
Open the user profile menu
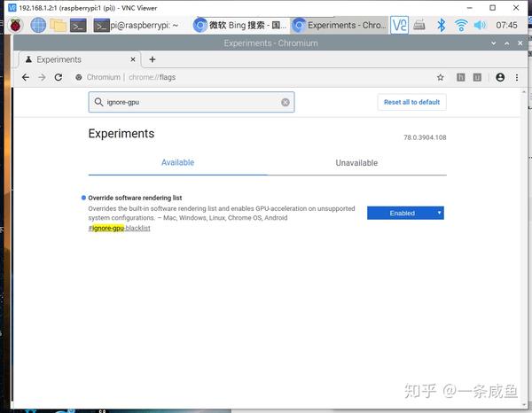(x=500, y=78)
